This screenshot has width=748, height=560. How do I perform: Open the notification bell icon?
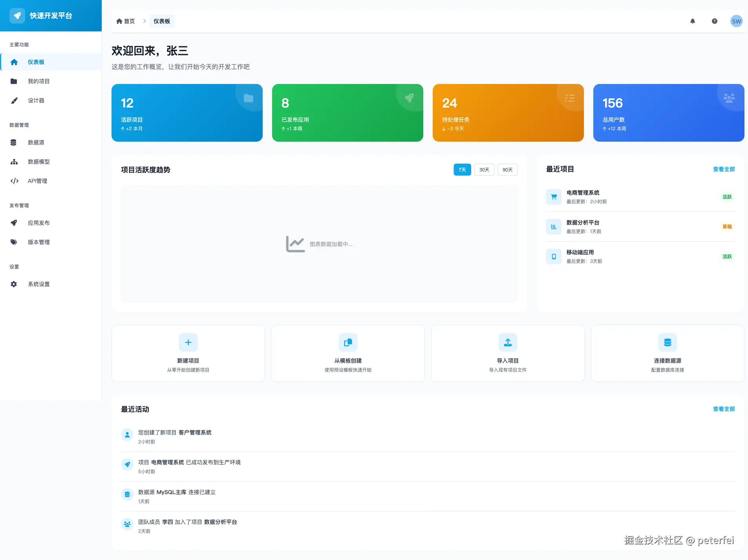tap(693, 21)
